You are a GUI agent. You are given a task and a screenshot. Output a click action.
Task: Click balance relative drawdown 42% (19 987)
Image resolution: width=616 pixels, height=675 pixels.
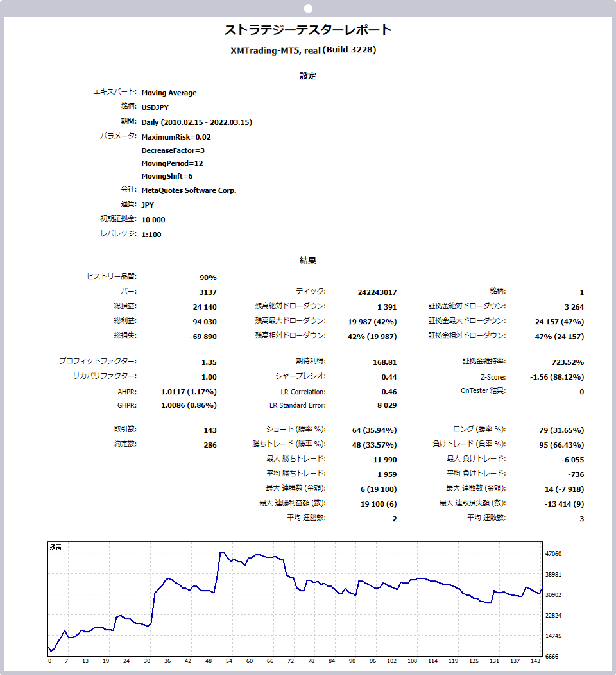(372, 337)
